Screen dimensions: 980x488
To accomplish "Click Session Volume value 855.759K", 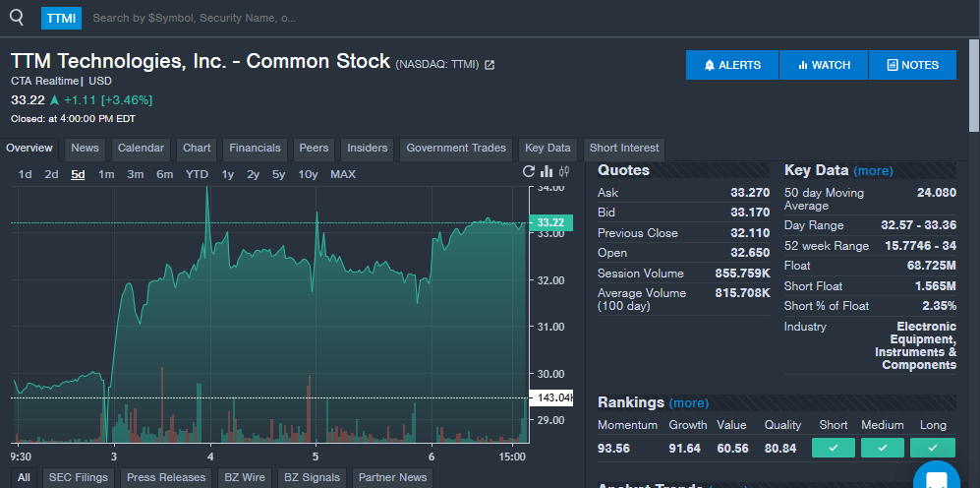I will click(x=742, y=274).
